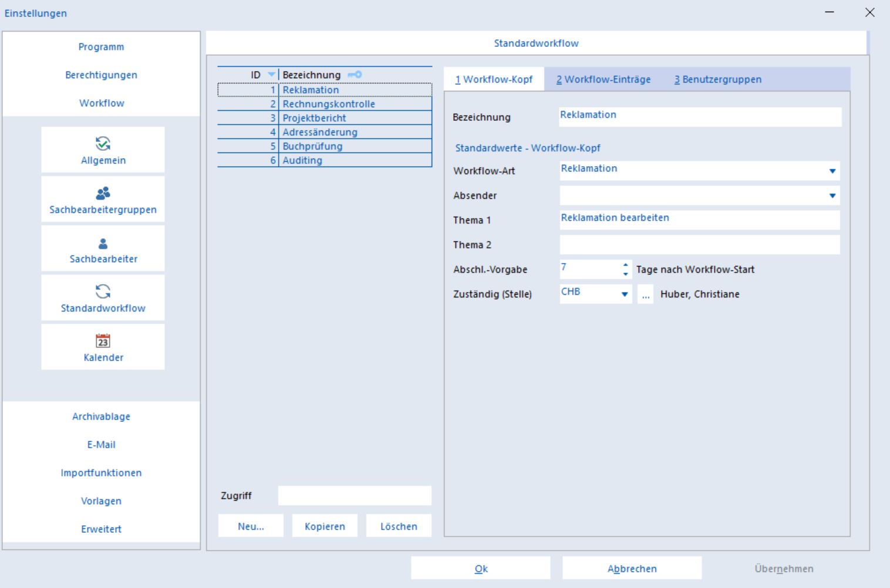
Task: Click the ellipsis button next to CHB
Action: point(645,294)
